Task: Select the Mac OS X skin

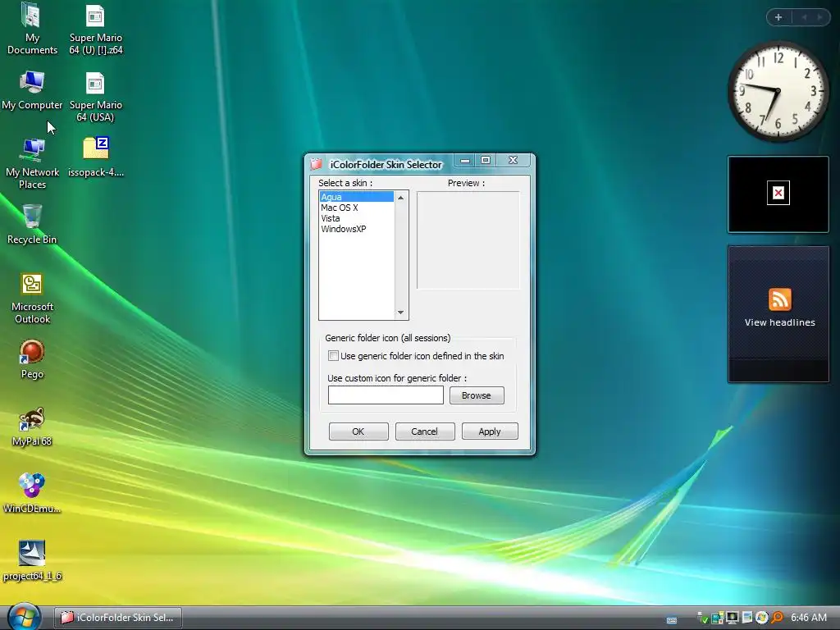Action: 357,208
